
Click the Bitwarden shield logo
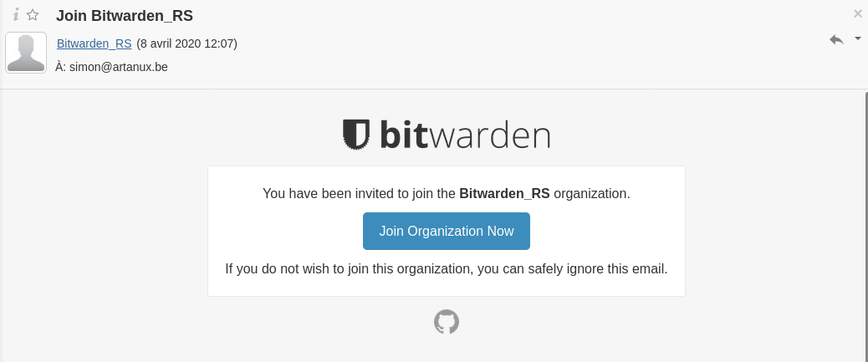coord(356,135)
